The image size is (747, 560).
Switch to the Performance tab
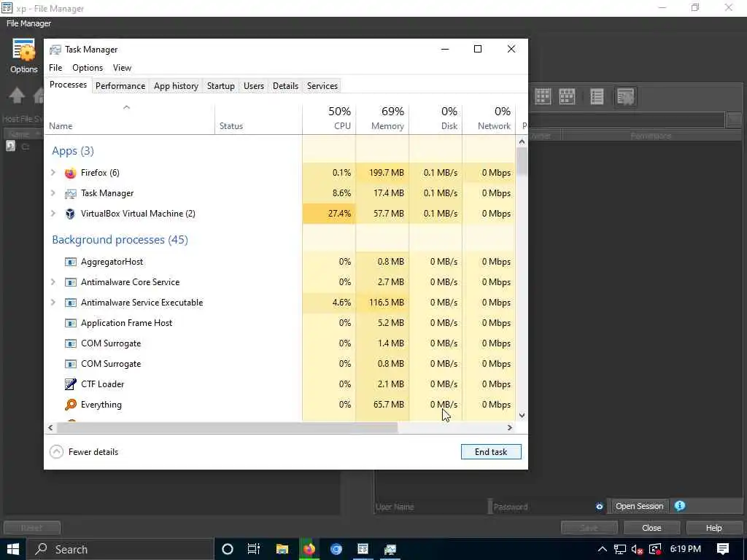120,86
